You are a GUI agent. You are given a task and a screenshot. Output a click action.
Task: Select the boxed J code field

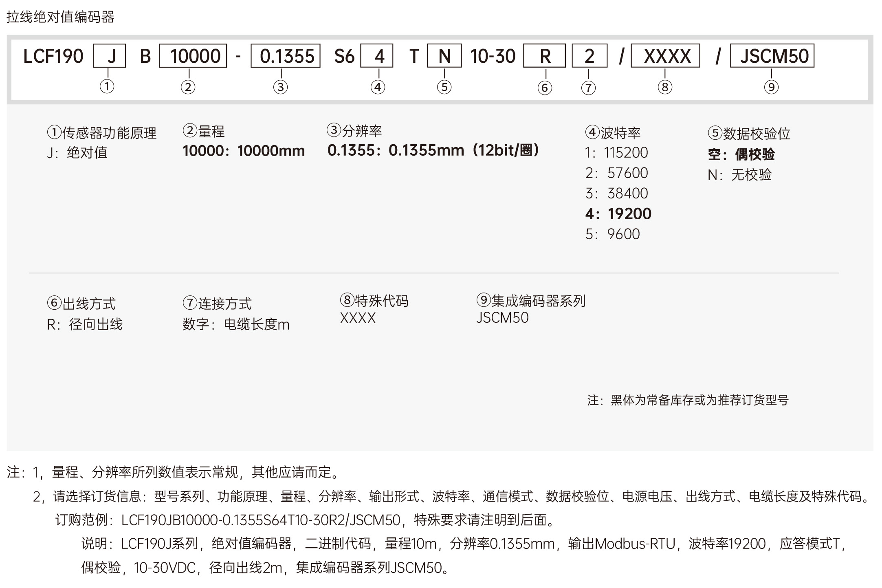pyautogui.click(x=110, y=56)
